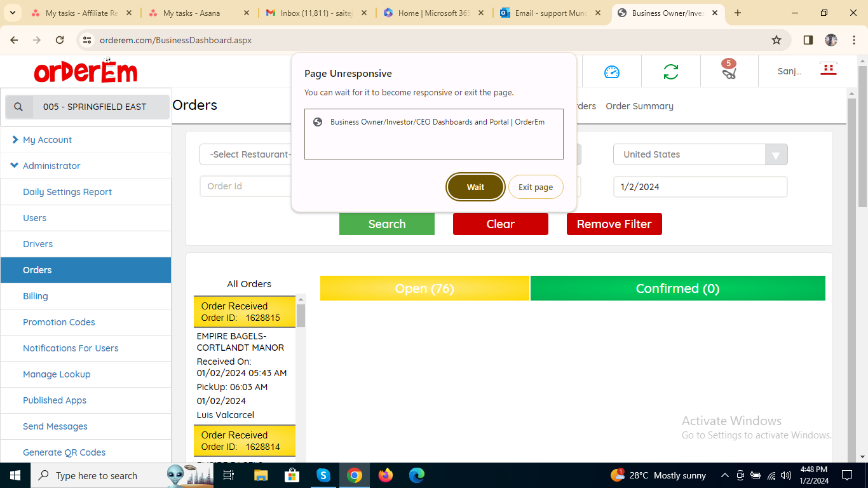Switch to the Order Summary tab
The width and height of the screenshot is (868, 488).
(639, 106)
